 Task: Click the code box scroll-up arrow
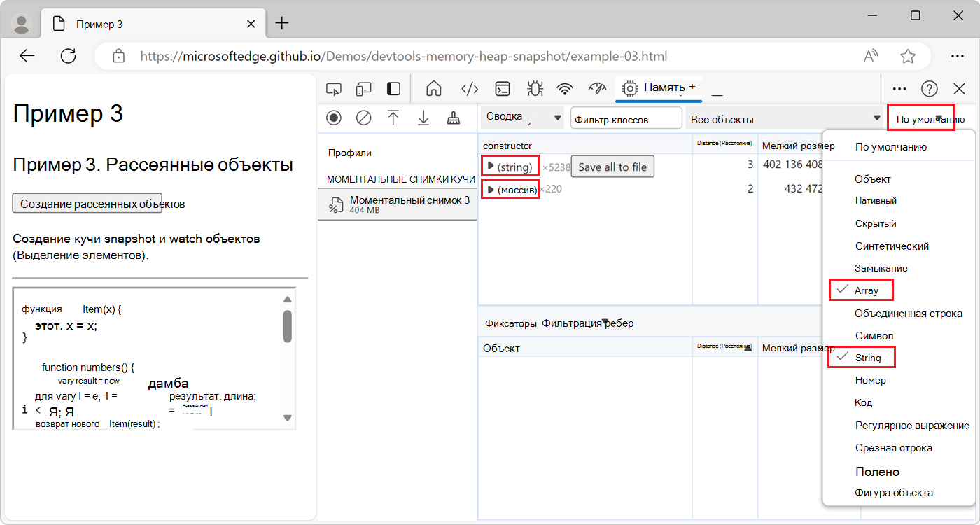tap(287, 300)
